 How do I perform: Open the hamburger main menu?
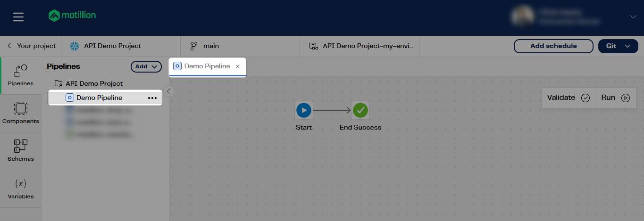click(x=18, y=17)
